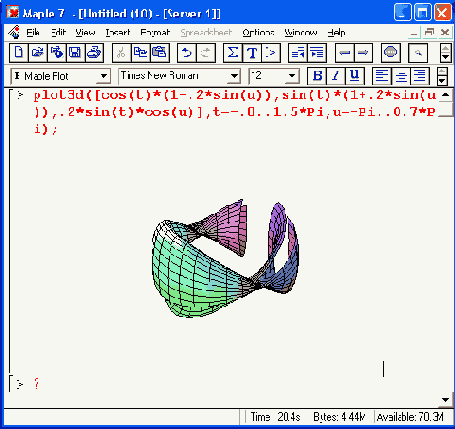
Task: Click the scroll up arrow
Action: pos(446,95)
